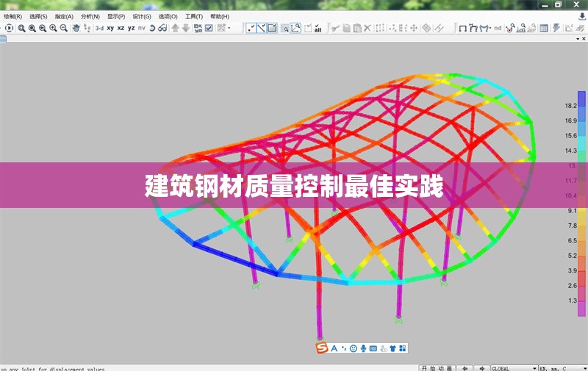Click the cut scissors icon
The image size is (588, 371).
[336, 28]
